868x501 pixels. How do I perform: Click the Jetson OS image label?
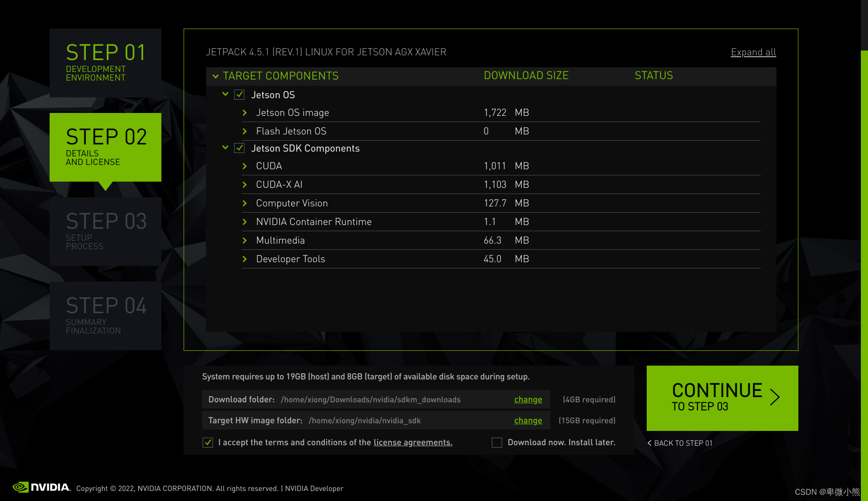coord(292,113)
